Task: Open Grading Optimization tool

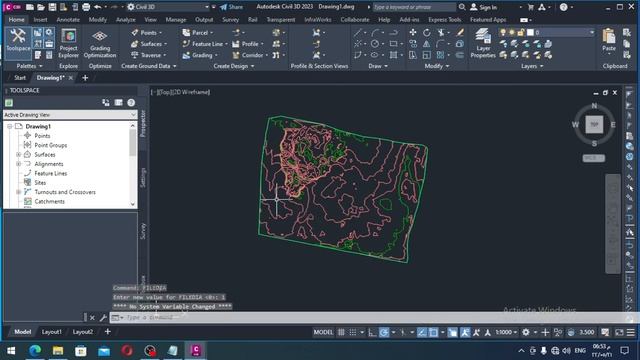Action: [100, 43]
